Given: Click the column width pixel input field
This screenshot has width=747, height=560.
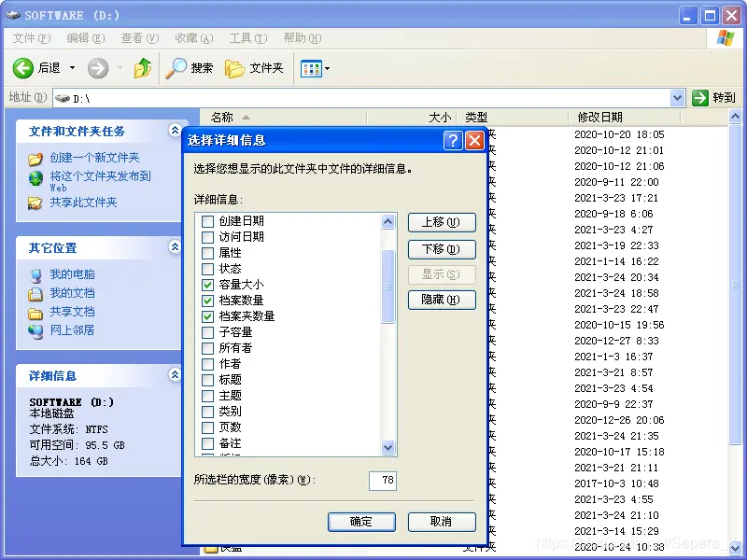Looking at the screenshot, I should click(x=382, y=480).
